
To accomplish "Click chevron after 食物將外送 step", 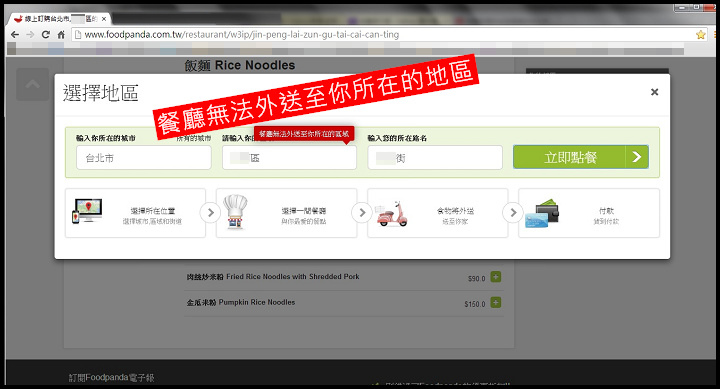I will [513, 213].
